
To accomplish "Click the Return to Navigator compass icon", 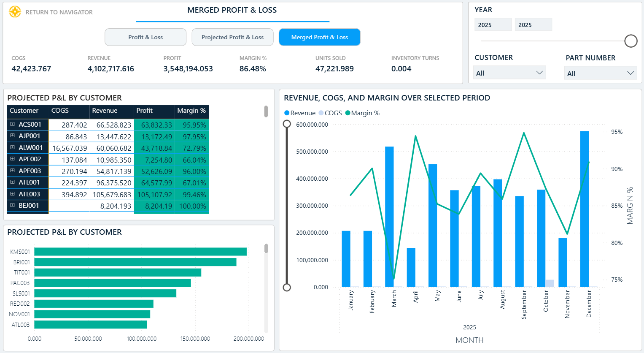I will point(15,12).
